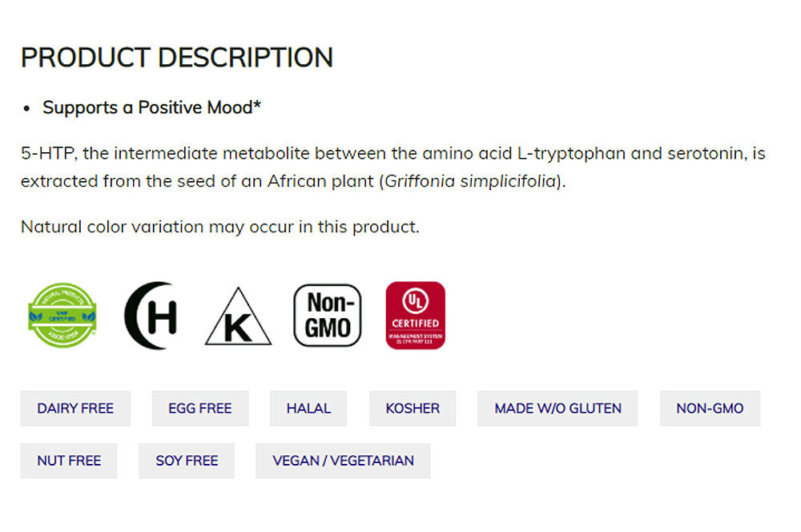Click the italic Griffonia simplicifolia text
Viewport: 801px width, 532px height.
[470, 181]
